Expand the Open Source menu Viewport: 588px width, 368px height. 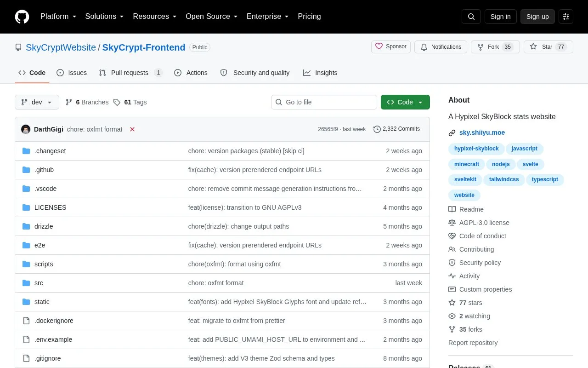[211, 17]
